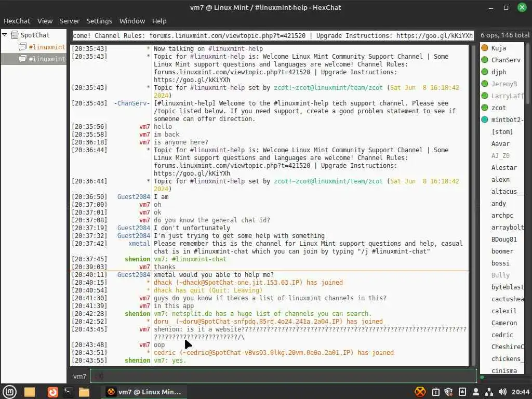The image size is (532, 399).
Task: Open the View menu
Action: click(x=45, y=21)
